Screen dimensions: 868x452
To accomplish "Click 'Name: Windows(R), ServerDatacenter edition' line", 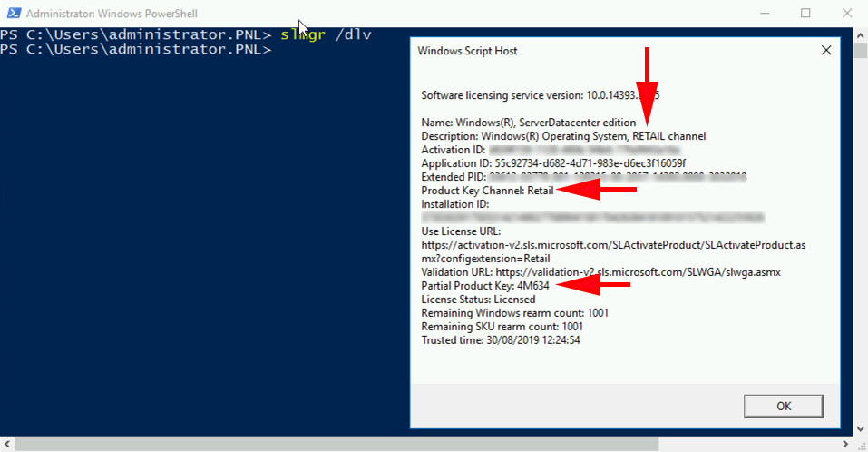I will (x=528, y=123).
